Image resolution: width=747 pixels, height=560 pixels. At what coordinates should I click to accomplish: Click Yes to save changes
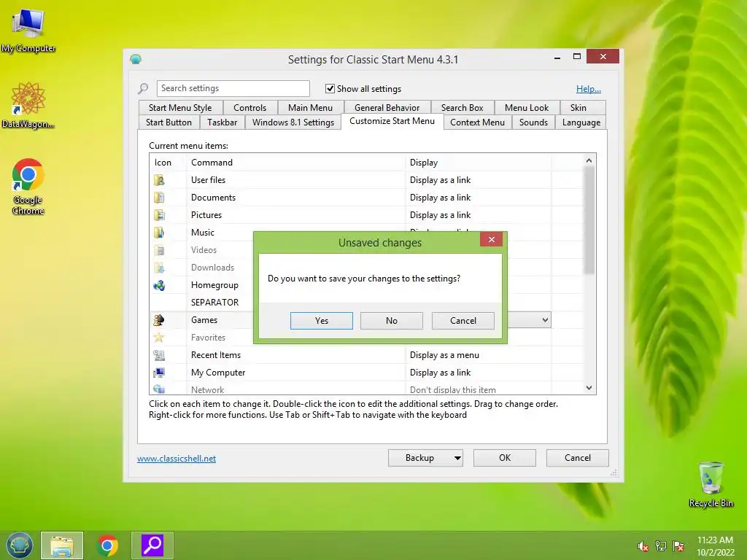click(322, 321)
